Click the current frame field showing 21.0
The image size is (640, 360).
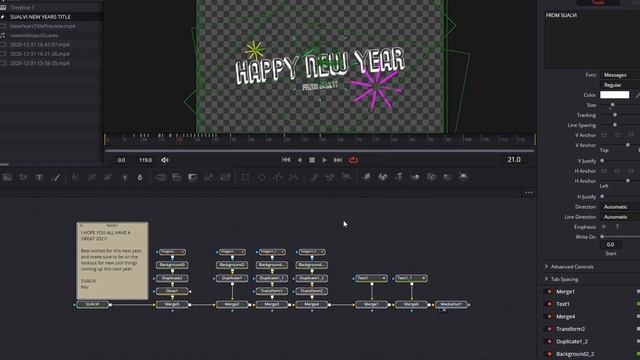click(514, 160)
